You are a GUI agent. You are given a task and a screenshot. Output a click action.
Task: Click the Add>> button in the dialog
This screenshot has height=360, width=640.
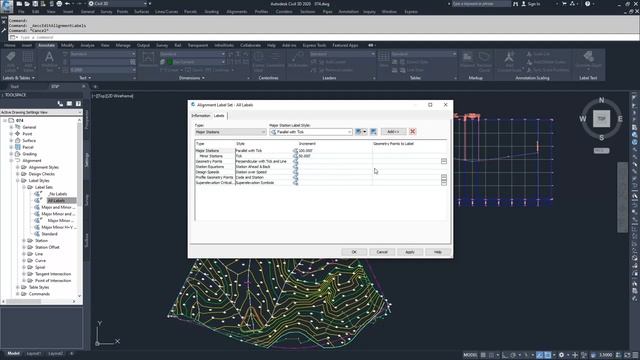coord(393,131)
